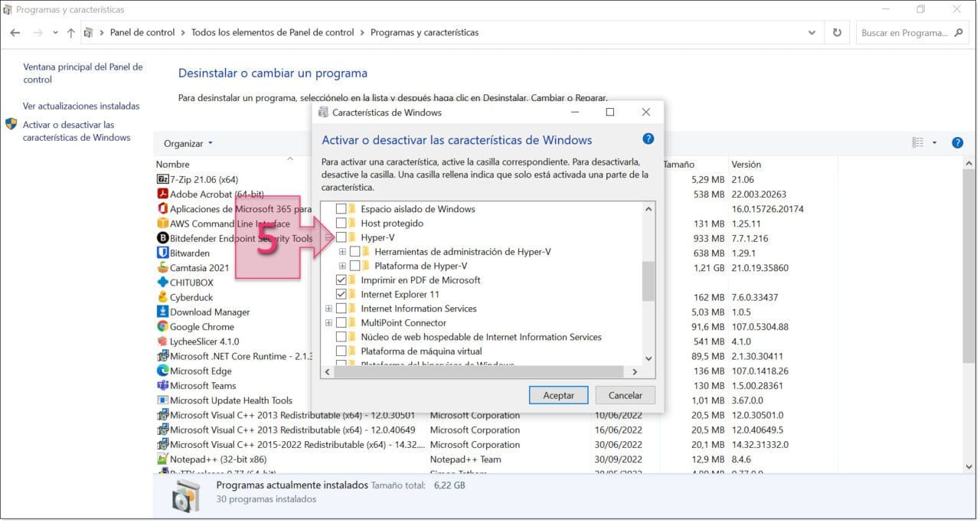Tick the MultiPoint Connector checkbox
This screenshot has width=980, height=523.
(x=341, y=322)
